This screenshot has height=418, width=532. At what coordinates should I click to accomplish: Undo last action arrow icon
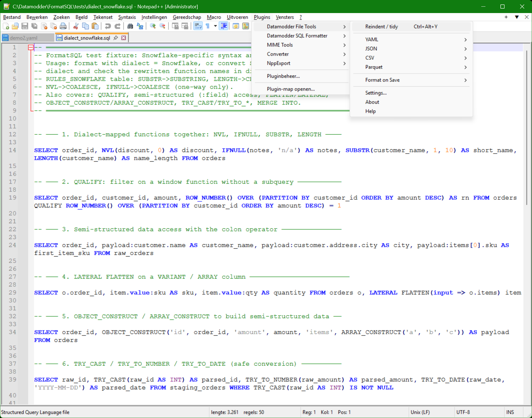point(108,26)
